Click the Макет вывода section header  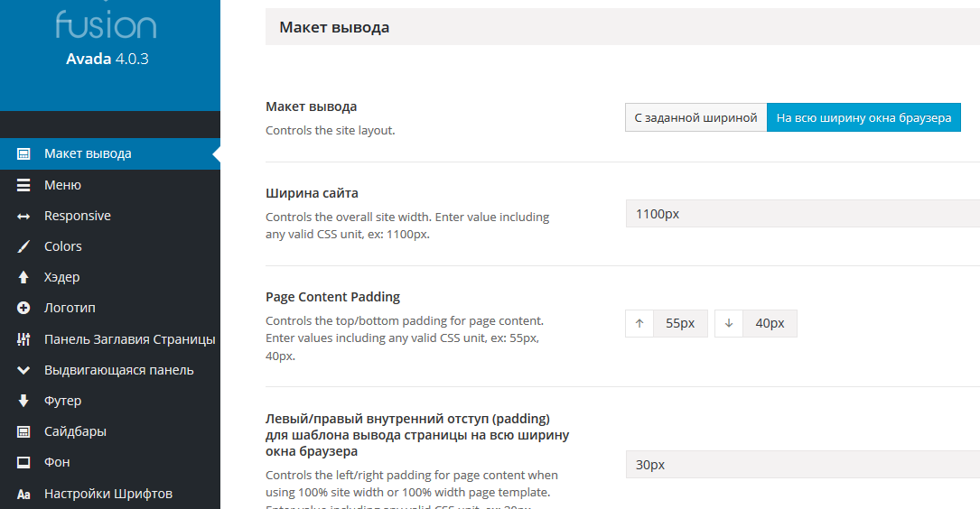pyautogui.click(x=334, y=28)
